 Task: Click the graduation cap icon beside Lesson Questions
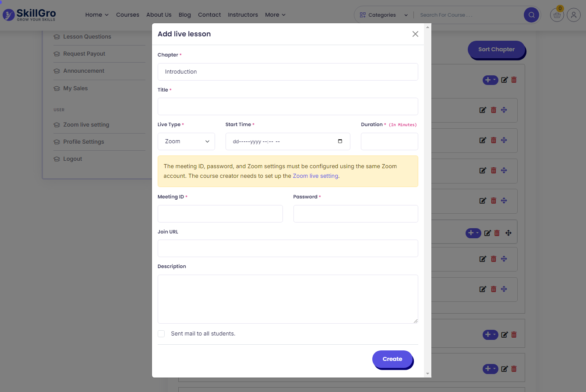56,37
